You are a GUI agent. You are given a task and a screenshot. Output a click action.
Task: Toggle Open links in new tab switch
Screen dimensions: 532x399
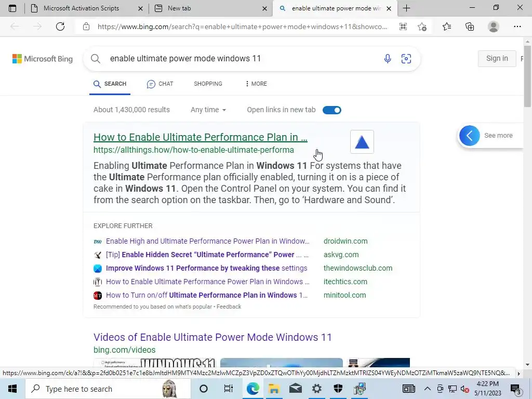pyautogui.click(x=332, y=110)
